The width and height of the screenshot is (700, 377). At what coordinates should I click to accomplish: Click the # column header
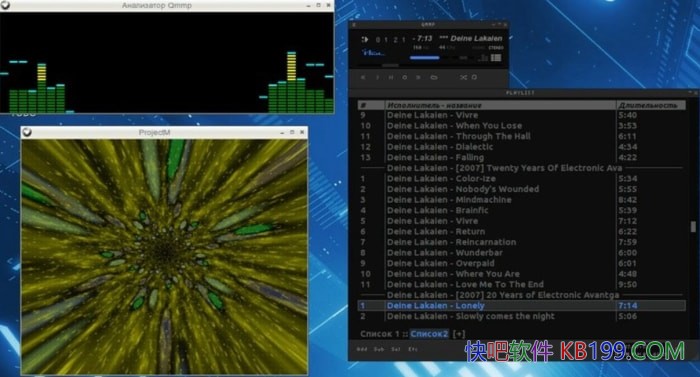[x=371, y=105]
